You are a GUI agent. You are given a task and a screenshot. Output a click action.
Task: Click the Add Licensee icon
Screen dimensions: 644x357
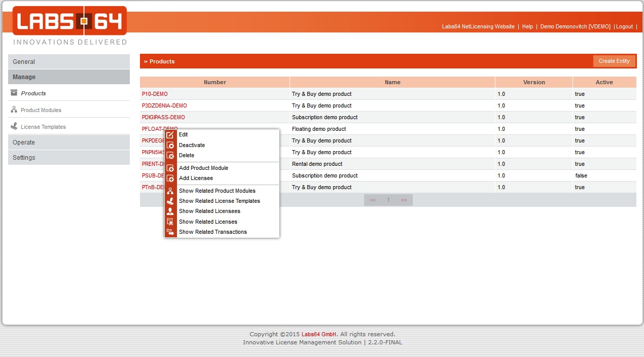(x=170, y=178)
